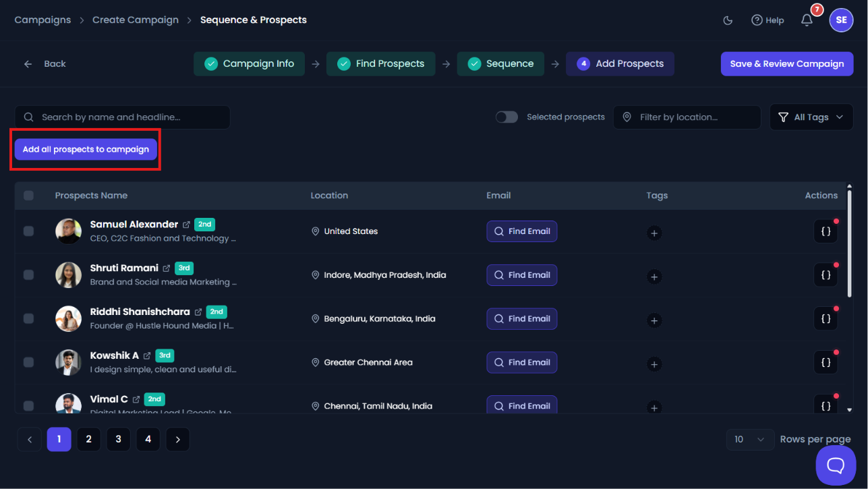Go to the Sequence step
This screenshot has height=489, width=868.
tap(500, 63)
